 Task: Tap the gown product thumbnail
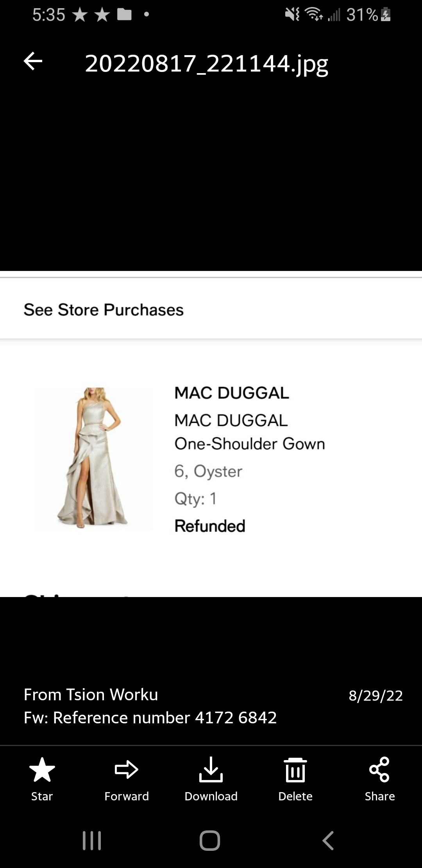coord(94,458)
